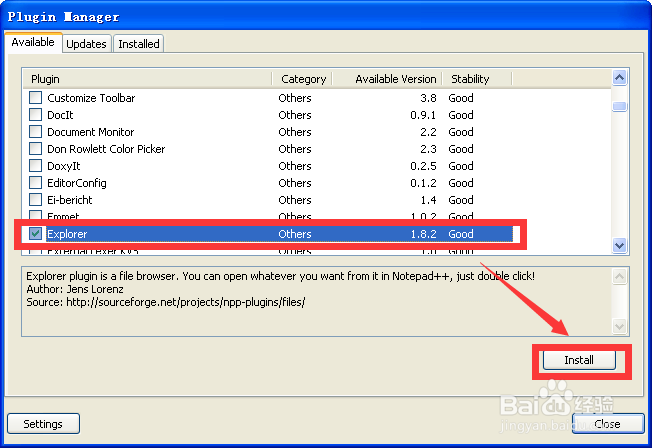Select the Explorer plugin name
The height and width of the screenshot is (448, 652).
point(67,234)
